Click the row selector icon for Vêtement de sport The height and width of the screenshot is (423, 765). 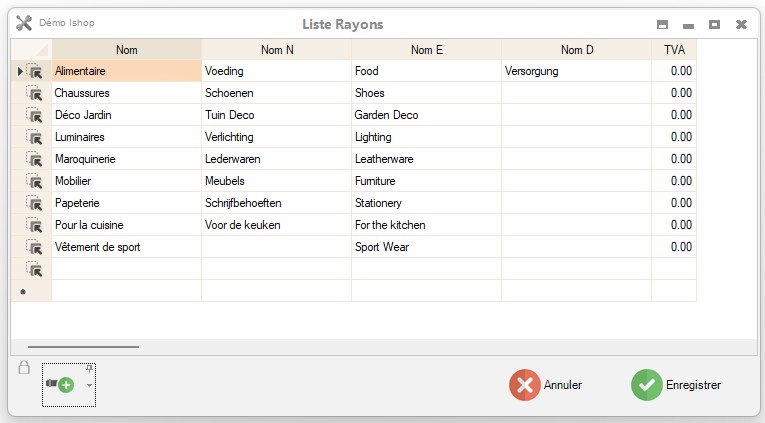pyautogui.click(x=34, y=247)
